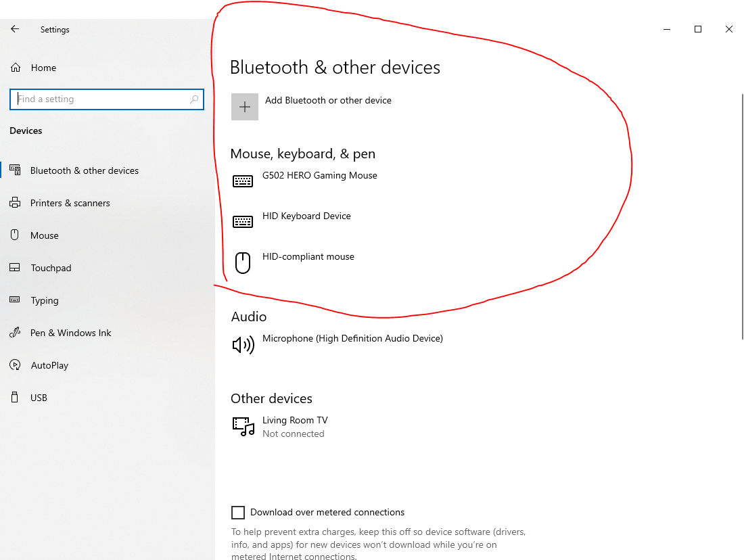Go back using the arrow icon

coord(15,29)
